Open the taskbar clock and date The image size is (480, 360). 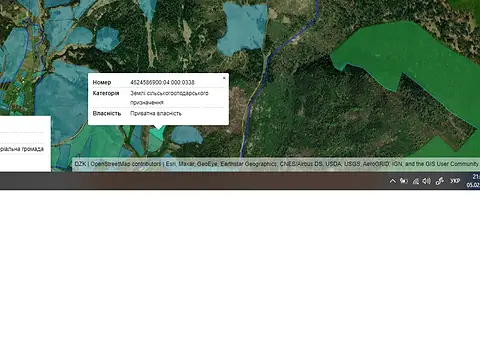tap(473, 181)
